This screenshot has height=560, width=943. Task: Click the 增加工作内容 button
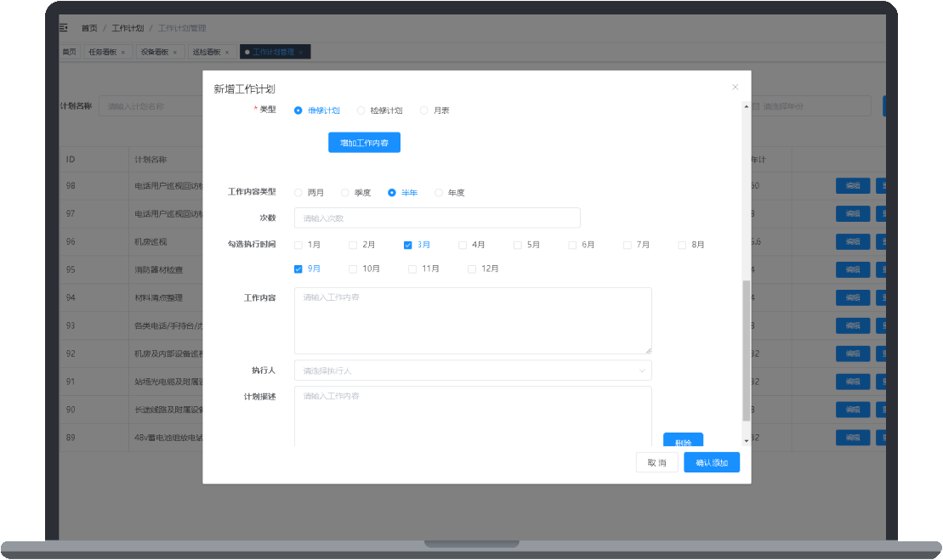coord(364,143)
